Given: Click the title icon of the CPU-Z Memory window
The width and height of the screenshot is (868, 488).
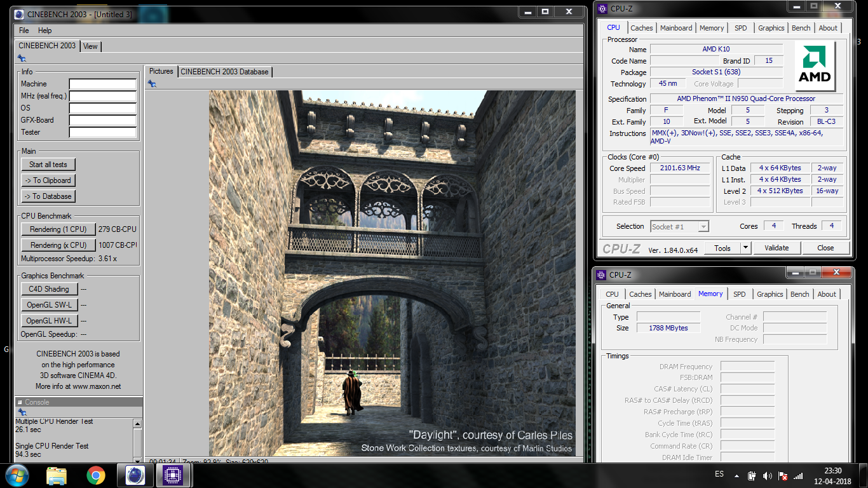Looking at the screenshot, I should (x=601, y=274).
